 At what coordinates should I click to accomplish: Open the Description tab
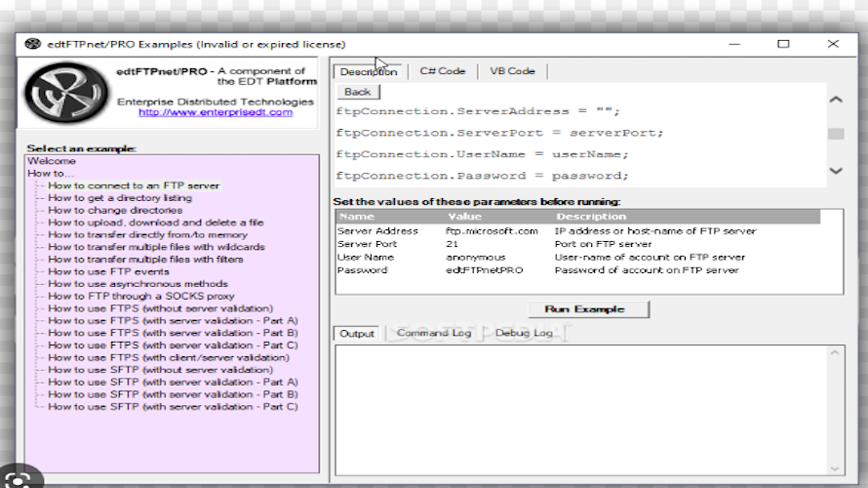368,71
